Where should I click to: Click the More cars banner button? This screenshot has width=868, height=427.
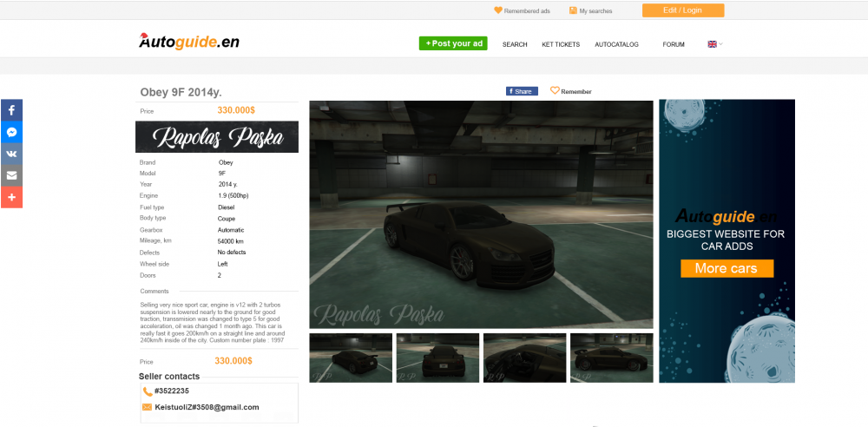click(x=727, y=268)
